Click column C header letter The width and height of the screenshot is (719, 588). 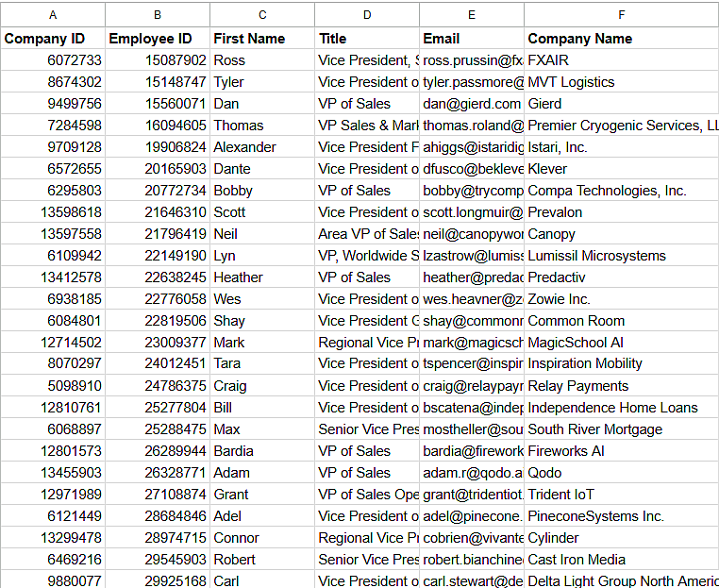(262, 14)
